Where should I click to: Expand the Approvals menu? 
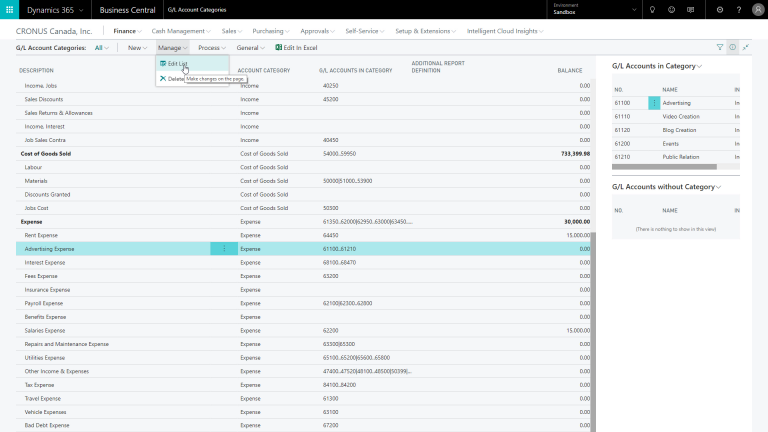click(317, 31)
